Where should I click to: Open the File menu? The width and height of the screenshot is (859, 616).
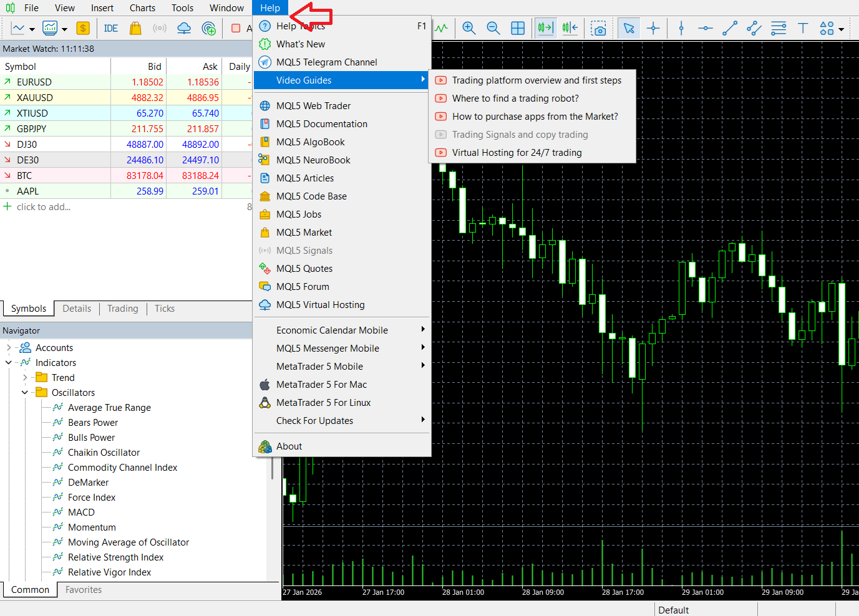[31, 8]
